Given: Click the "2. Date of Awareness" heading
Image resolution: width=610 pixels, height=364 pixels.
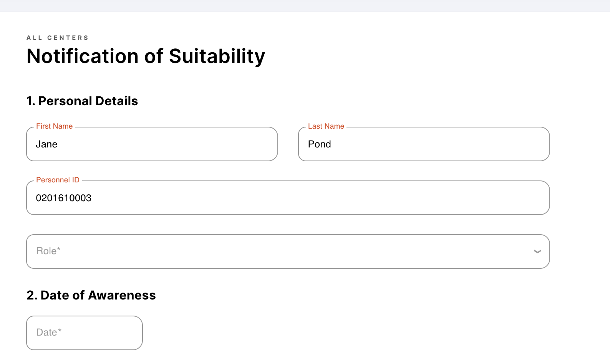Looking at the screenshot, I should click(91, 295).
